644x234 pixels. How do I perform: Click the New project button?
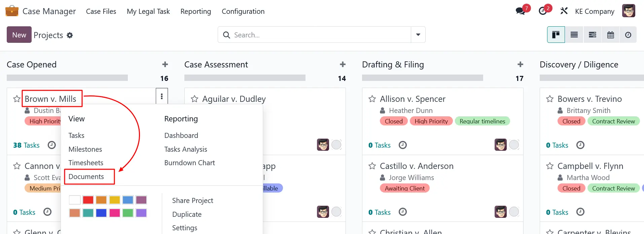click(x=19, y=35)
